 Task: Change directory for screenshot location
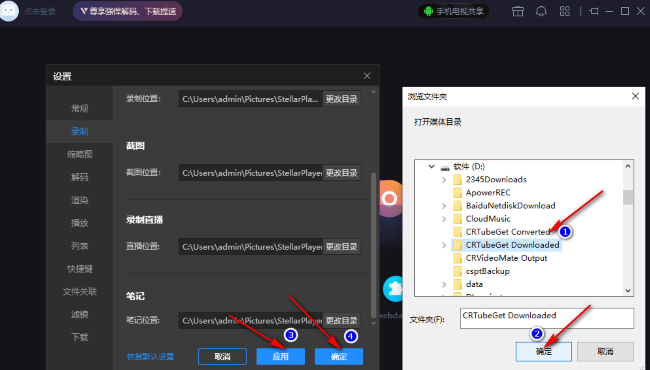342,173
